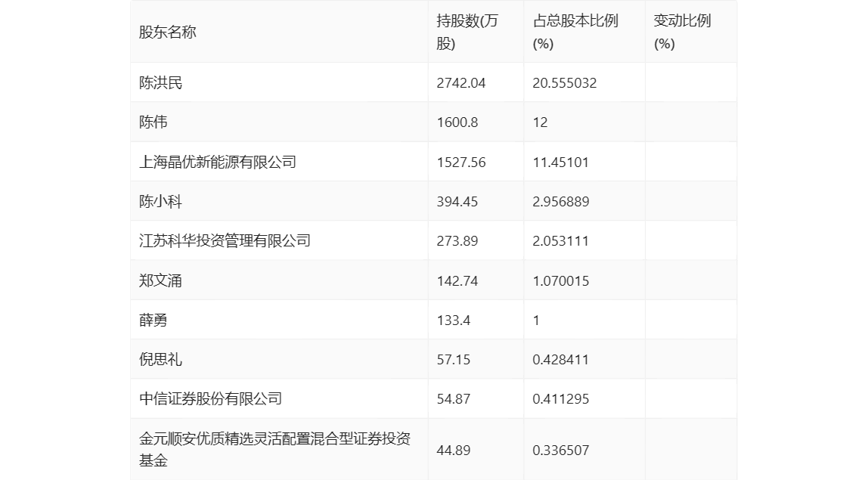The width and height of the screenshot is (868, 480).
Task: Select the value 273.89
Action: tap(457, 241)
